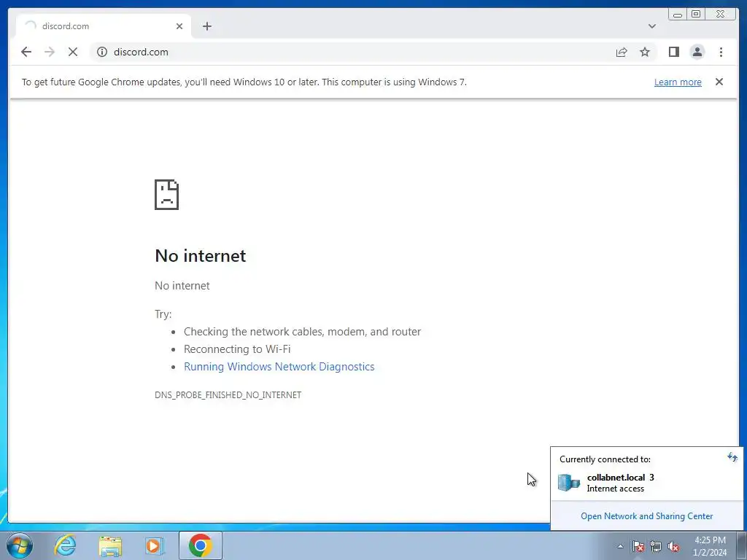Close the Chrome window

pyautogui.click(x=720, y=15)
